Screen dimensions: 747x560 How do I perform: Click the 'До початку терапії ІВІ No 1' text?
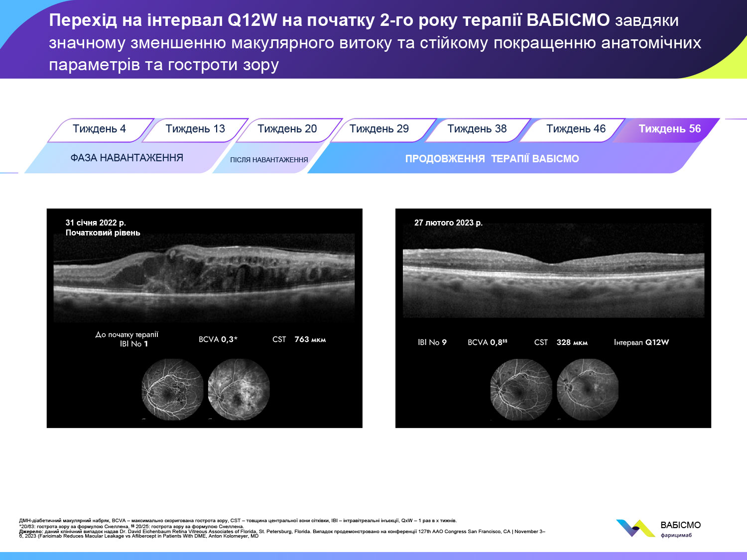click(x=127, y=339)
